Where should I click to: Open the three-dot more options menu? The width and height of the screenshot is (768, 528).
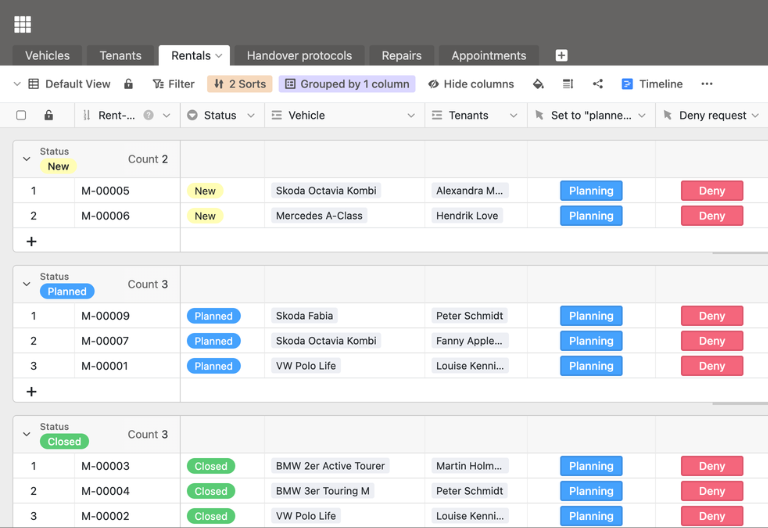(x=707, y=84)
